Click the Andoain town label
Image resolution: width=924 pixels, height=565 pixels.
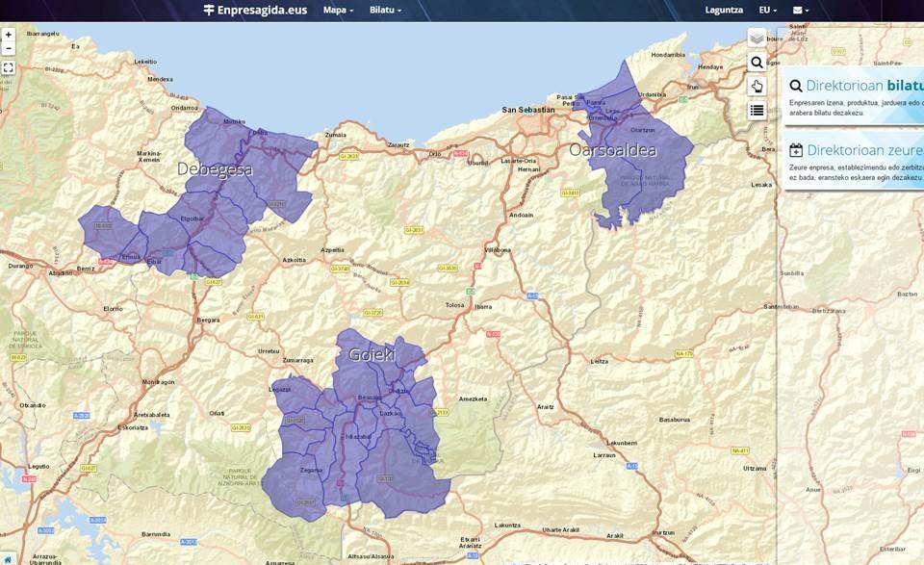click(521, 215)
